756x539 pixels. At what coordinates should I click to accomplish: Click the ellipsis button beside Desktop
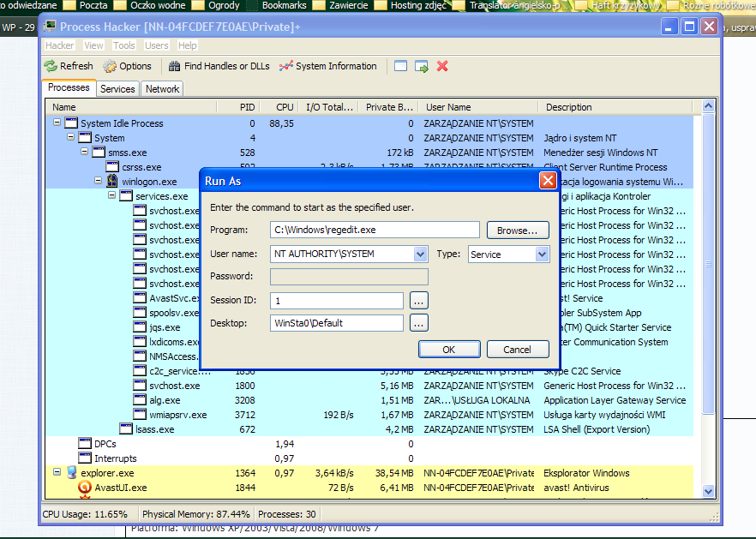[418, 323]
